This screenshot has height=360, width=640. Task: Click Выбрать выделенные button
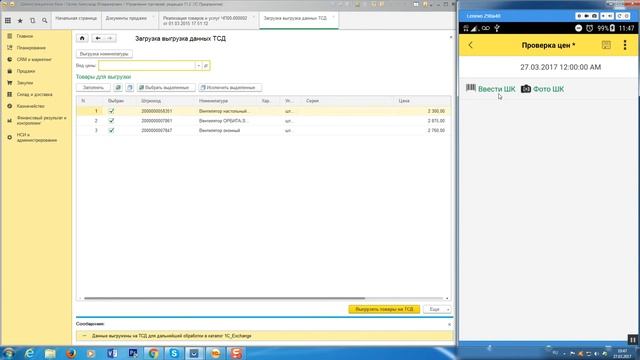click(166, 87)
